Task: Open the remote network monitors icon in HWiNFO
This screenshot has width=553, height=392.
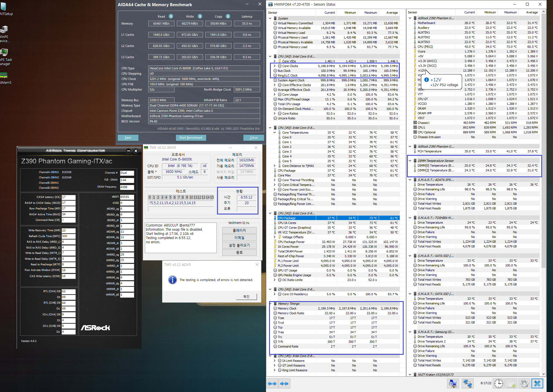Action: point(467,384)
